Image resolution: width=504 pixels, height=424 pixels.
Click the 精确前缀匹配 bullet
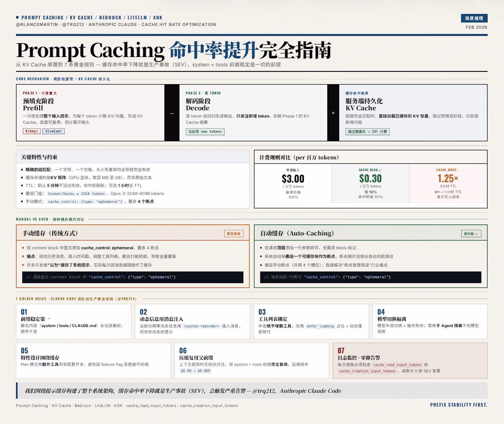pos(88,170)
